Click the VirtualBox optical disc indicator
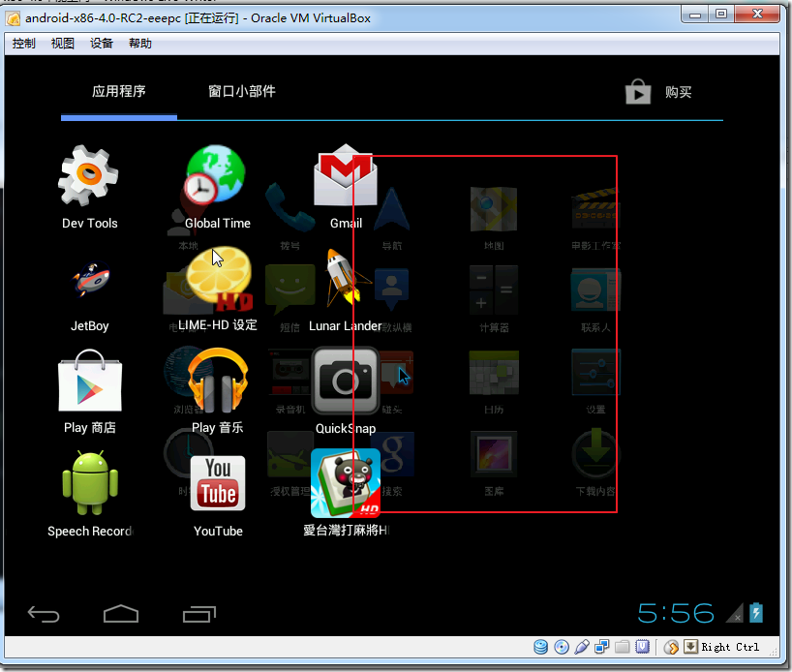 click(562, 647)
